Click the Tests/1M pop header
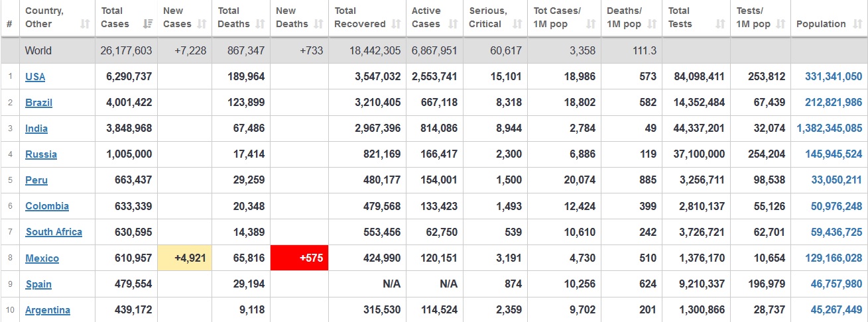Viewport: 868px width, 322px height. (x=753, y=18)
